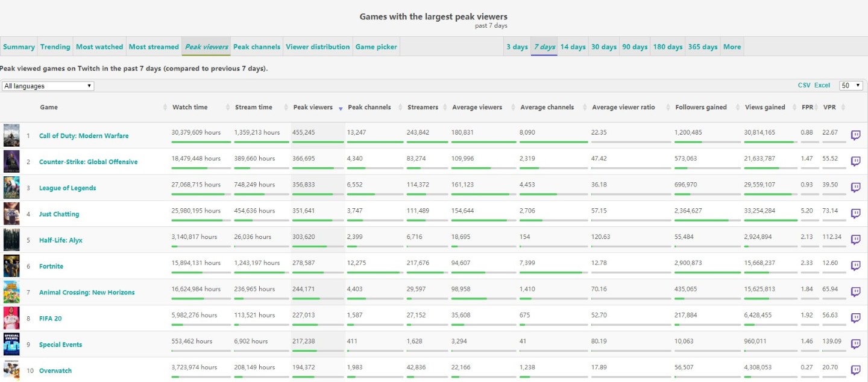This screenshot has height=382, width=868.
Task: Sort by the Average viewer ratio column
Action: (x=623, y=107)
